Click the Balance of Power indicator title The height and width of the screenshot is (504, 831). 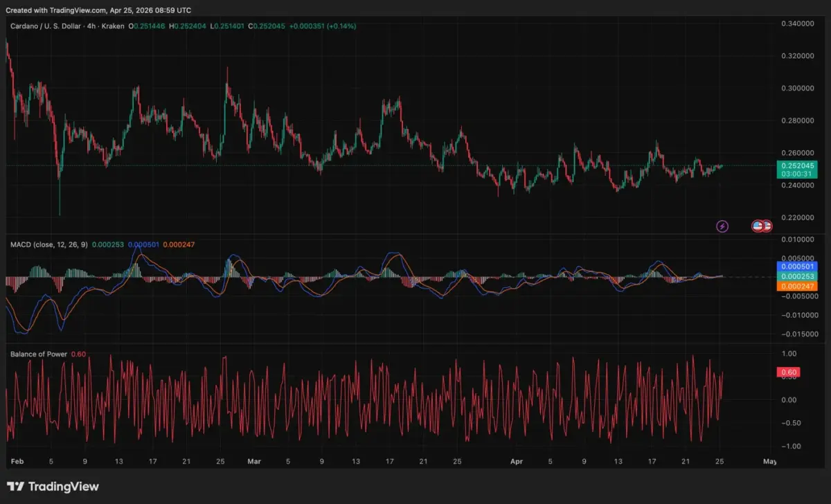[x=38, y=354]
